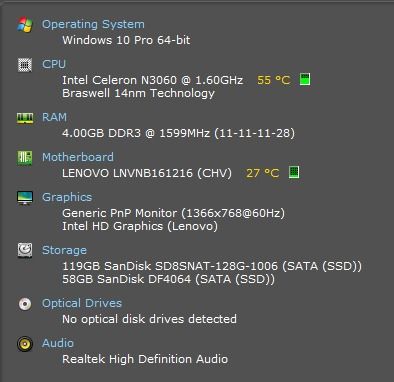The image size is (394, 382).
Task: Open the CPU section heading
Action: 54,64
